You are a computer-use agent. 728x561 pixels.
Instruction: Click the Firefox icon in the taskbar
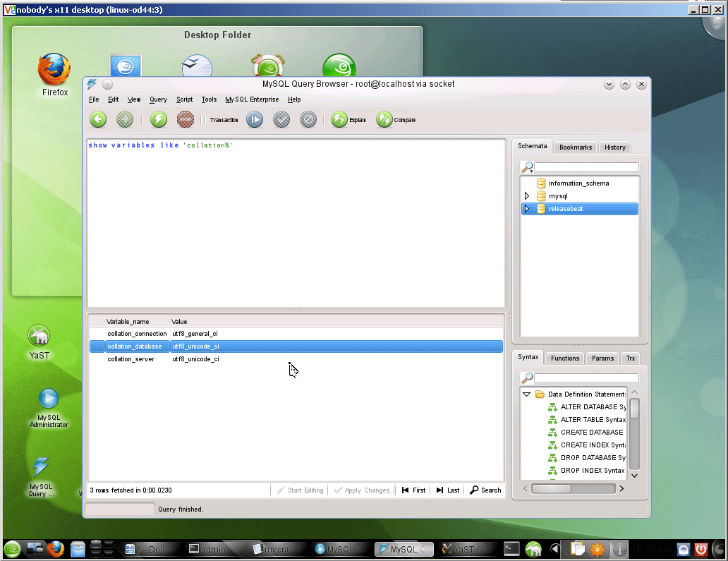click(x=56, y=550)
